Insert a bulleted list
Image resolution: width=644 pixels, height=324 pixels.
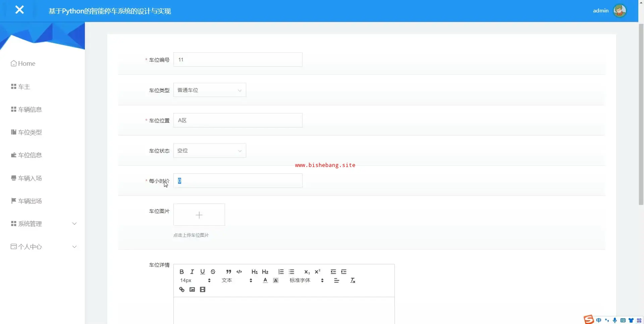pos(291,272)
